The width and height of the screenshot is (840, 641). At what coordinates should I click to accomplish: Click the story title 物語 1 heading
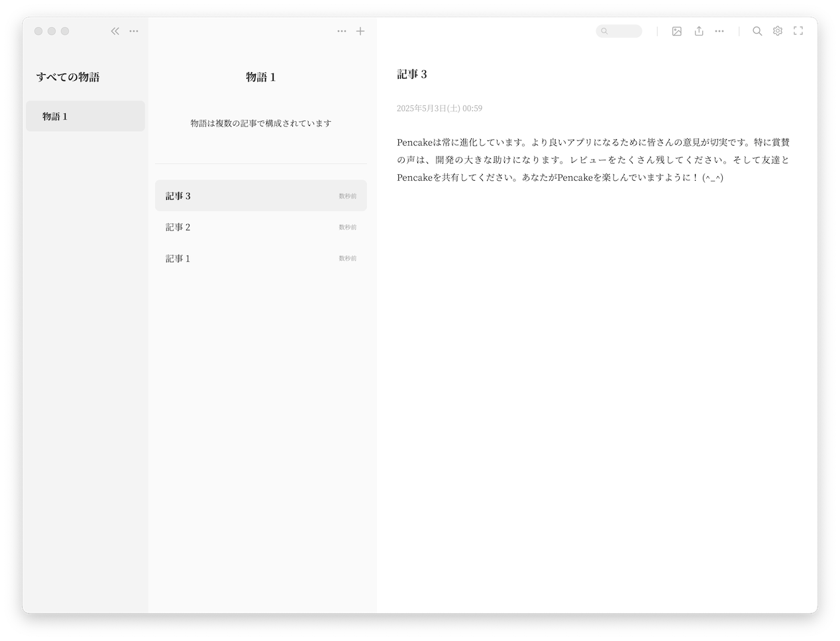tap(261, 77)
